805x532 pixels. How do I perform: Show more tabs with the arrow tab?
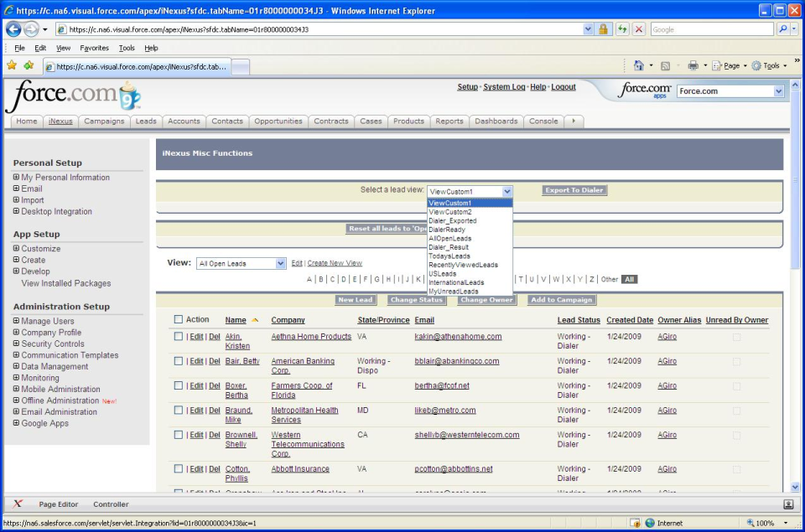[574, 121]
